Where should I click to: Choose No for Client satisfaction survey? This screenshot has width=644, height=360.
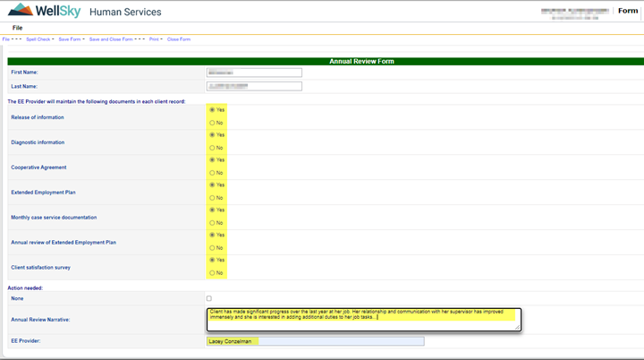tap(212, 273)
